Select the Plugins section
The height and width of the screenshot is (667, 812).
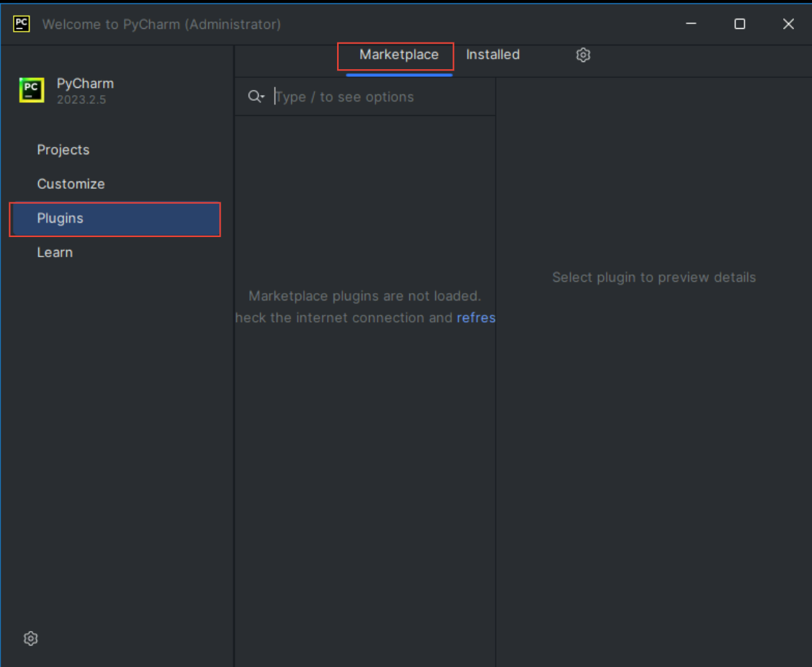[115, 218]
